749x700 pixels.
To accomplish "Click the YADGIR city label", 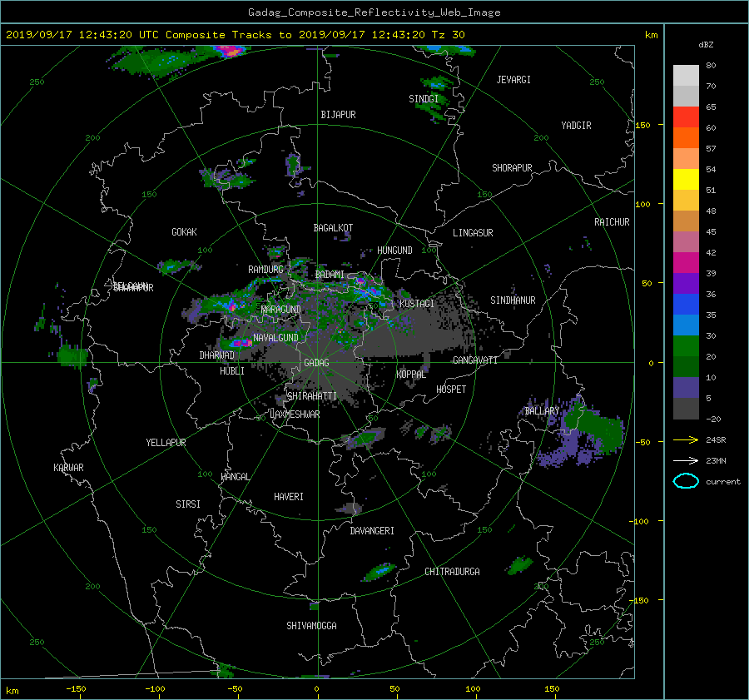I will 576,126.
